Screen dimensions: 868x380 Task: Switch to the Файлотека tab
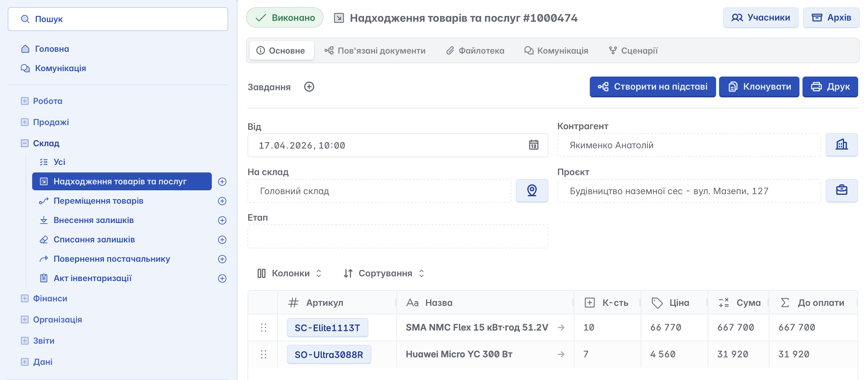tap(475, 51)
